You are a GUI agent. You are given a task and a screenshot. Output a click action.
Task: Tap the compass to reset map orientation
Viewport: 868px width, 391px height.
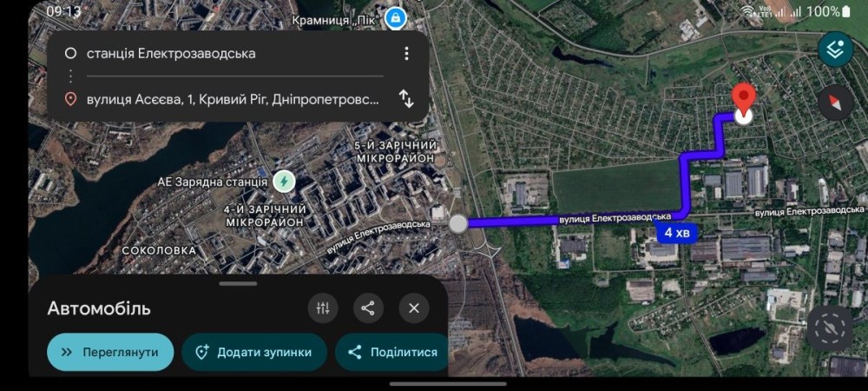pos(835,103)
